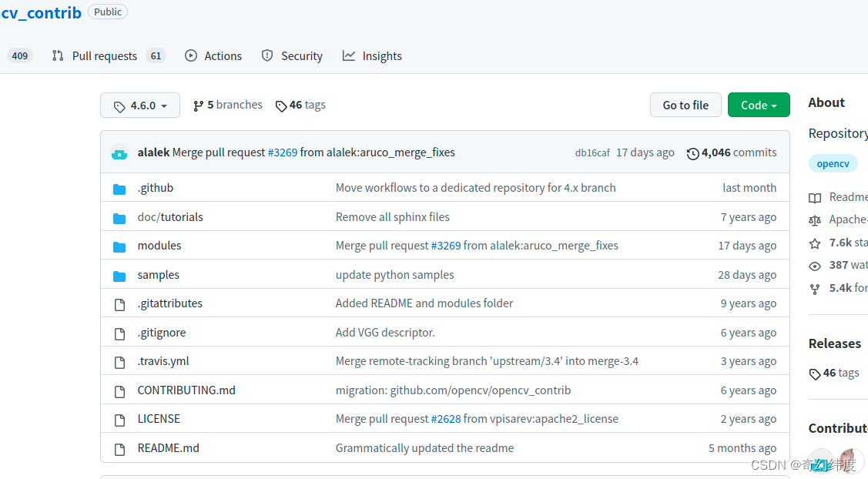Viewport: 868px width, 479px height.
Task: Click the watchers eye icon in About
Action: [x=815, y=266]
